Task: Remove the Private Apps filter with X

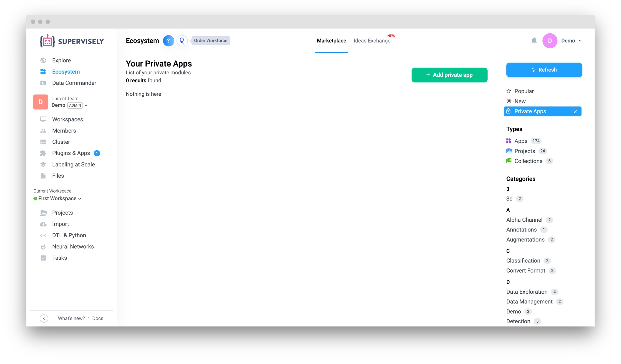Action: pos(575,112)
